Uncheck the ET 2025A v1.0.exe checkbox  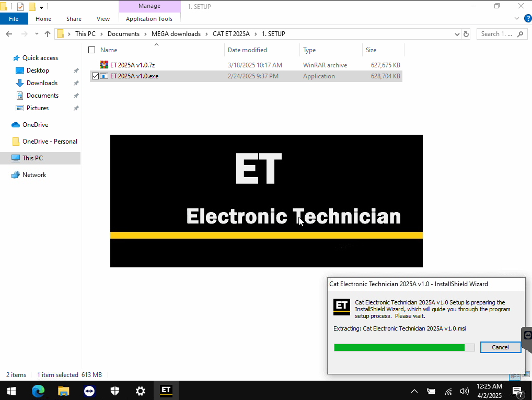point(95,76)
